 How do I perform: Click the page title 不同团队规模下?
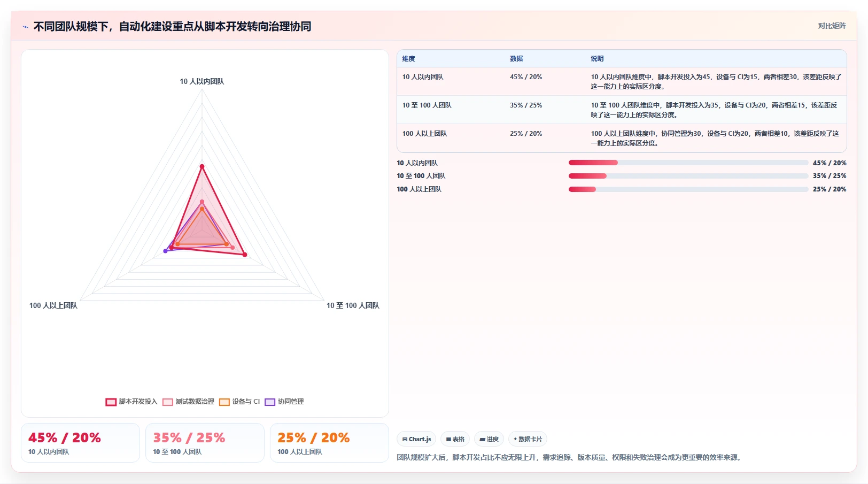click(x=172, y=26)
